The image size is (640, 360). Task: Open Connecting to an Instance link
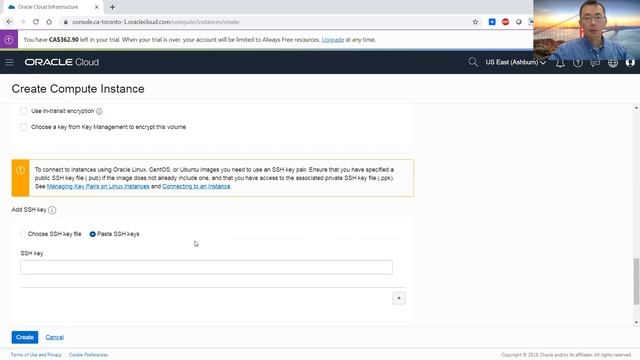click(x=196, y=186)
